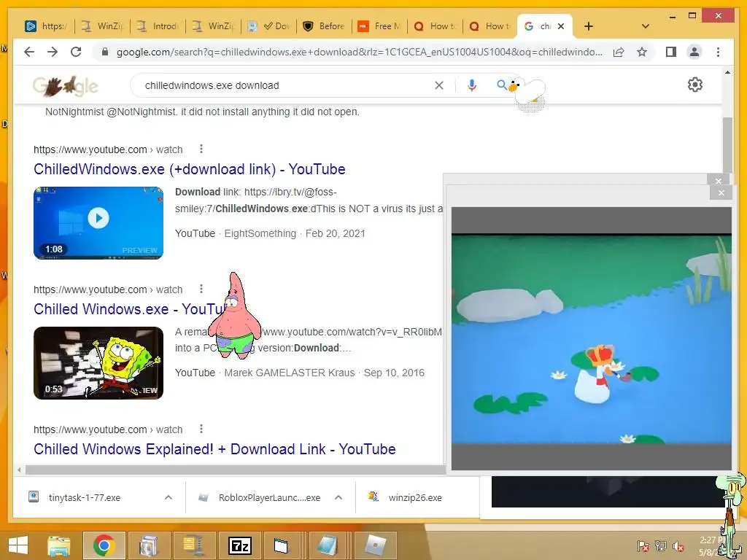747x560 pixels.
Task: Click Chrome icon in the taskbar
Action: [104, 545]
